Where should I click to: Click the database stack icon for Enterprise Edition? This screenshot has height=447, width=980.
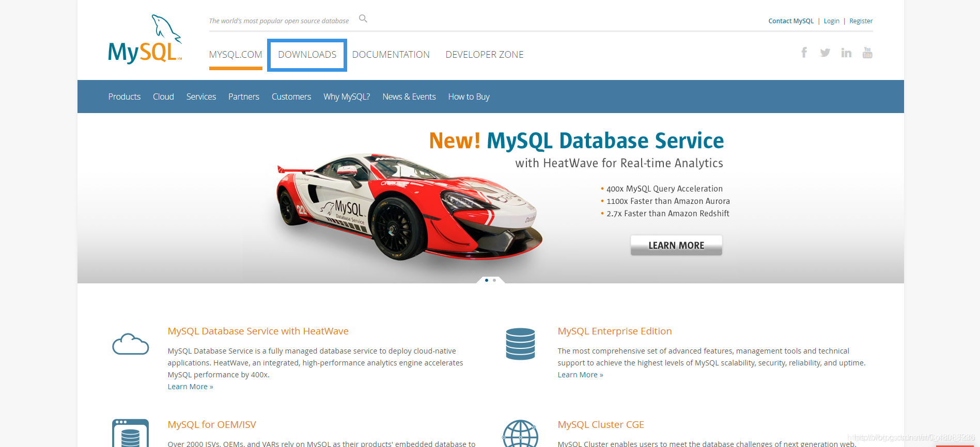click(520, 344)
